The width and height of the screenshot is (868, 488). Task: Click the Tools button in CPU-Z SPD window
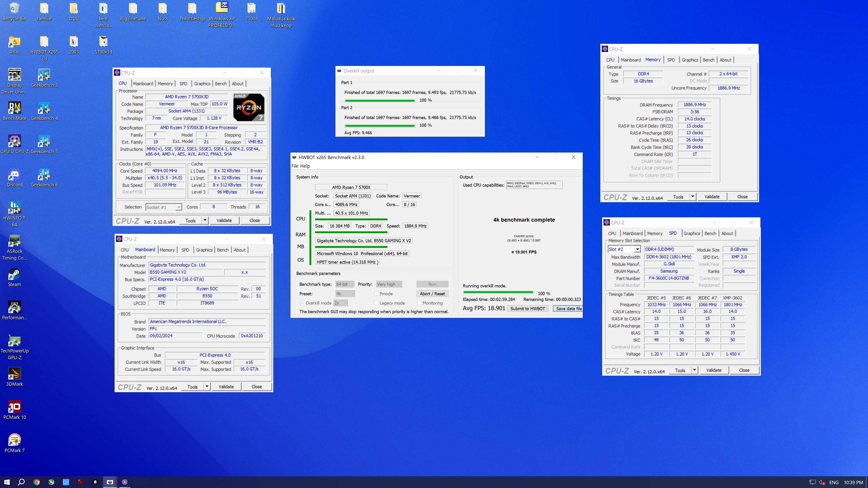pos(680,370)
